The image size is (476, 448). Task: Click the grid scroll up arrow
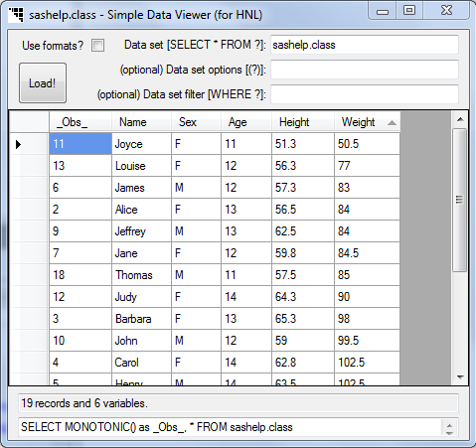[x=460, y=119]
